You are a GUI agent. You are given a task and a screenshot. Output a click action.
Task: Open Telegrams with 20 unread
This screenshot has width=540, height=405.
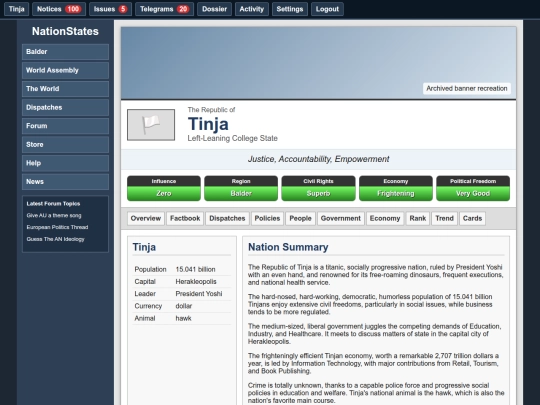(164, 9)
